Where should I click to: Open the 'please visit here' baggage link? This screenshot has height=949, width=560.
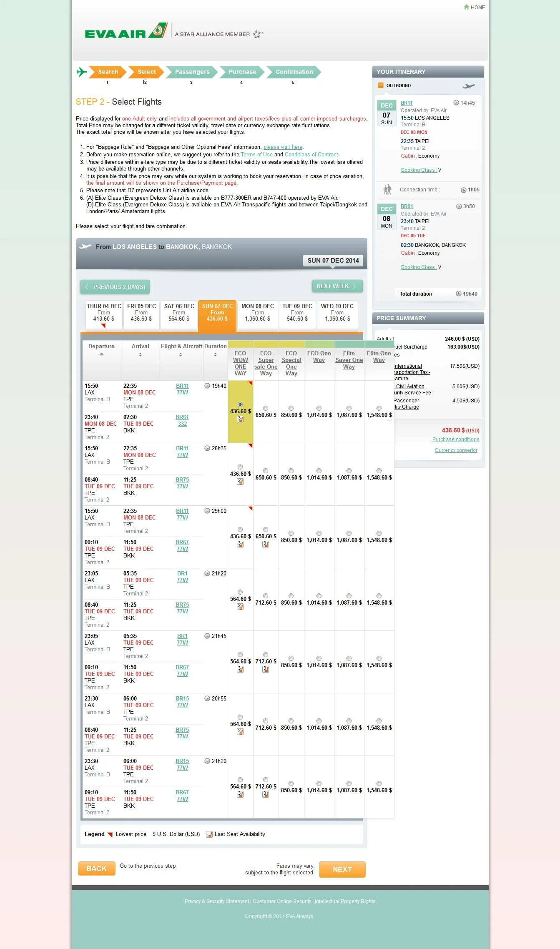point(283,147)
